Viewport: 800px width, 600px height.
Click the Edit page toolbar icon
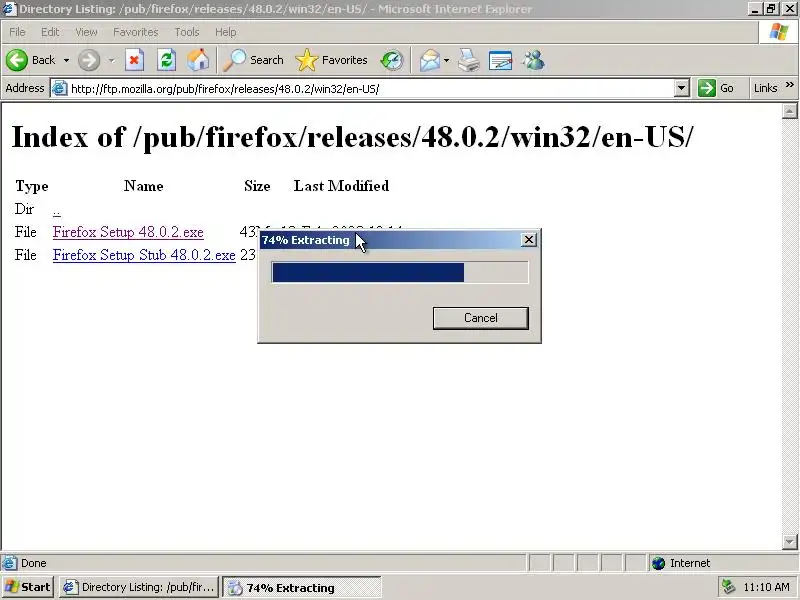click(x=500, y=60)
